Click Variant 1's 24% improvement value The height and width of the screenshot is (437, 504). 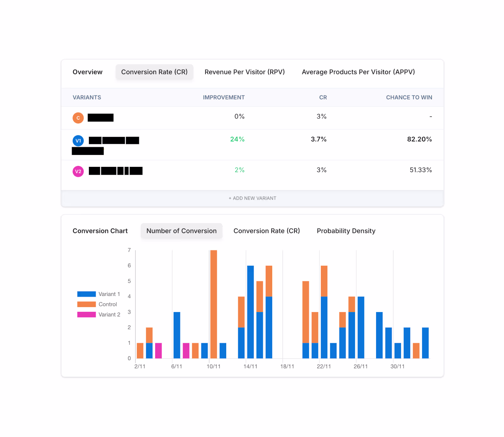(237, 139)
